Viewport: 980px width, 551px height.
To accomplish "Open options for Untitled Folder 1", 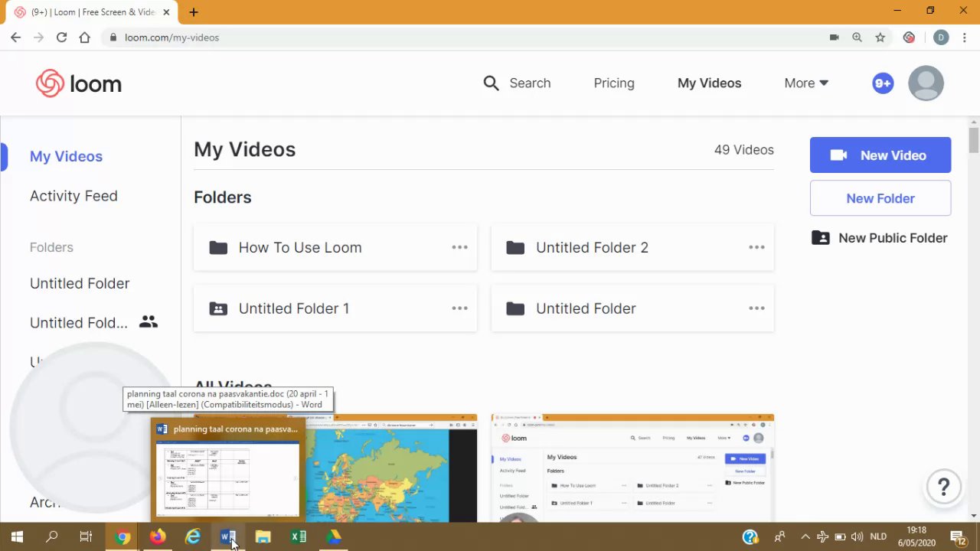I will click(x=459, y=308).
